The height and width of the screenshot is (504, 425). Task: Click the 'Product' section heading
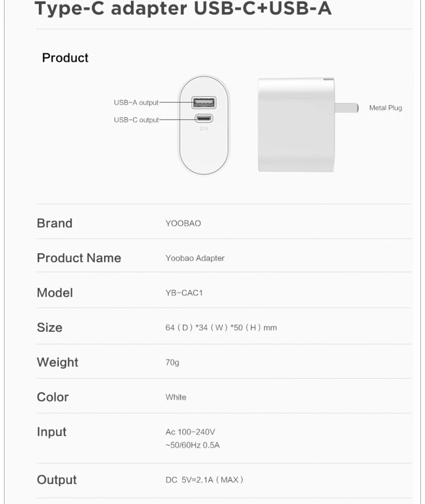[x=65, y=58]
